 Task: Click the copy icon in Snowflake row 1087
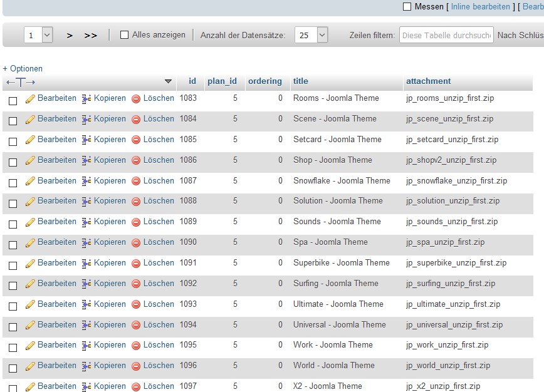86,182
